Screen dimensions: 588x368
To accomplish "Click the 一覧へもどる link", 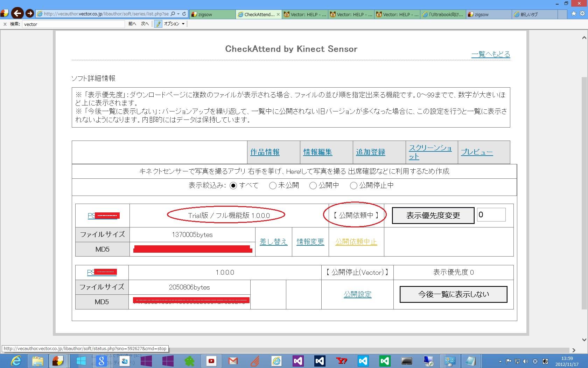I will pos(491,54).
